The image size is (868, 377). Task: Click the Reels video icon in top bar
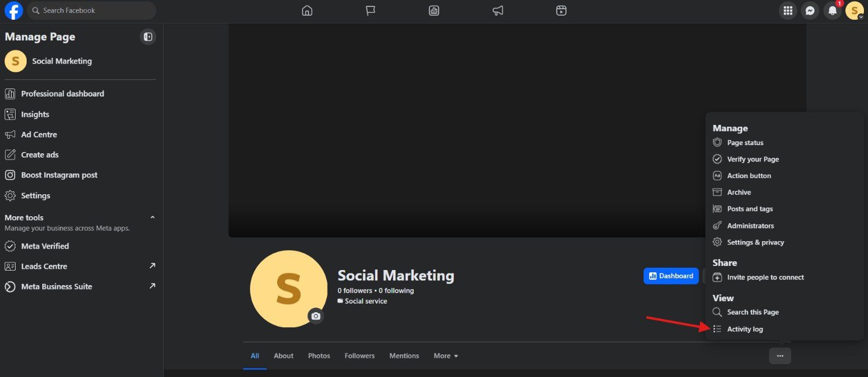point(561,10)
